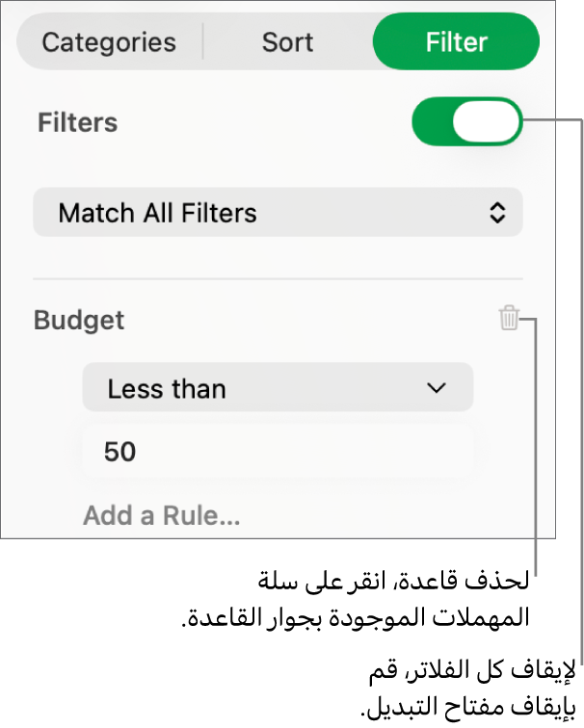This screenshot has height=728, width=584.
Task: Click the up-down arrows on Match All Filters
Action: tap(497, 213)
